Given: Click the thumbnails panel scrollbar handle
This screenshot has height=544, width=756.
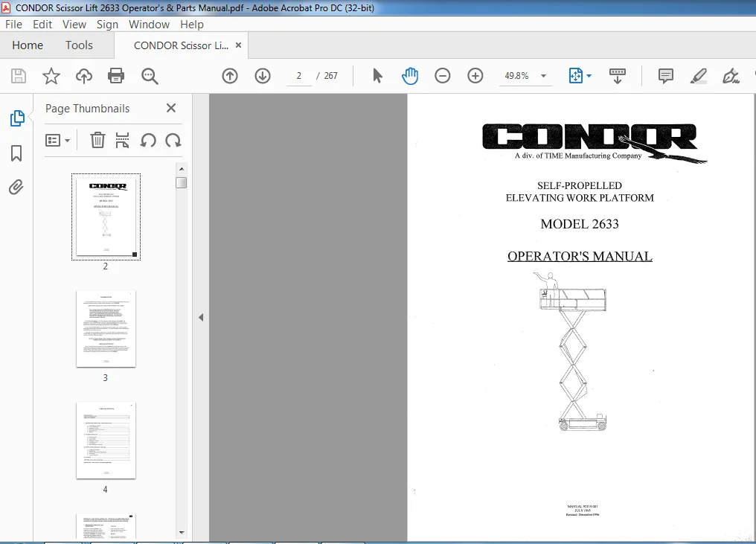Looking at the screenshot, I should coord(182,183).
